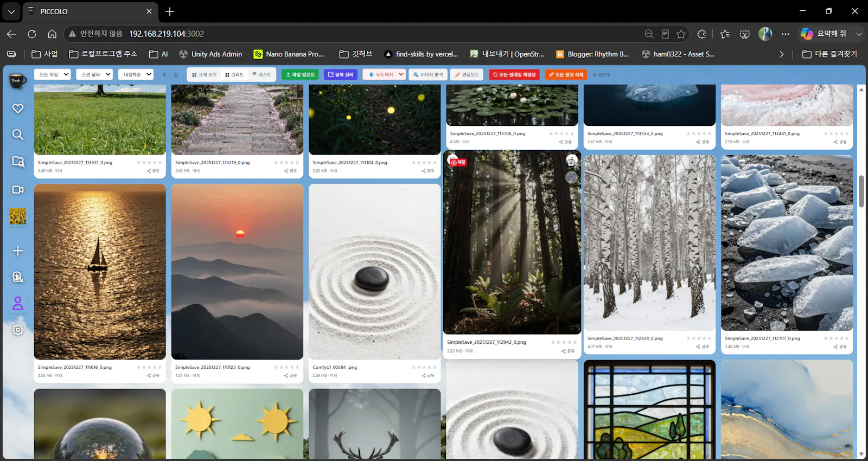Open the 로컬프로그램 주소 bookmark folder
The height and width of the screenshot is (461, 868).
click(103, 54)
